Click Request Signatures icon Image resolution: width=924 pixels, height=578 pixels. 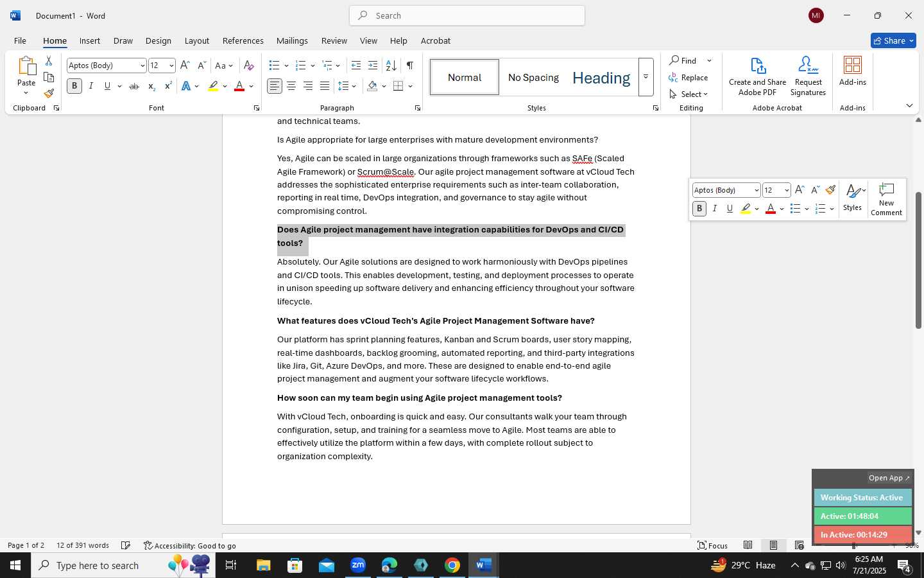(808, 76)
